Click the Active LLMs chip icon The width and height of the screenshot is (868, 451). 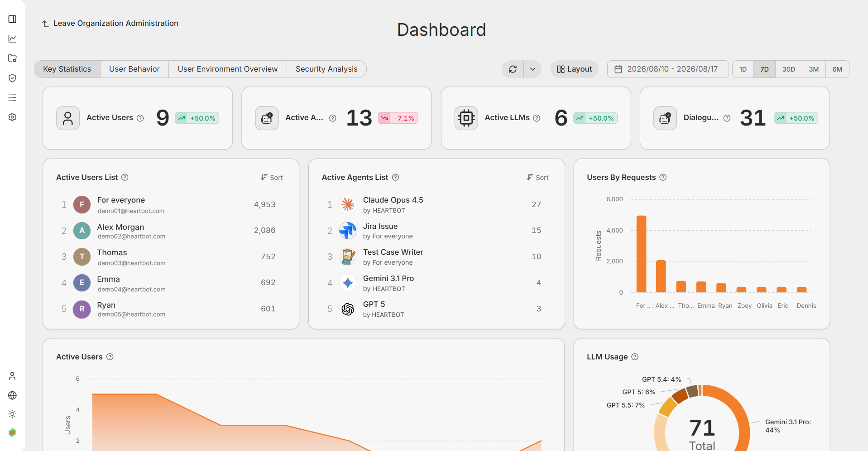click(x=466, y=118)
